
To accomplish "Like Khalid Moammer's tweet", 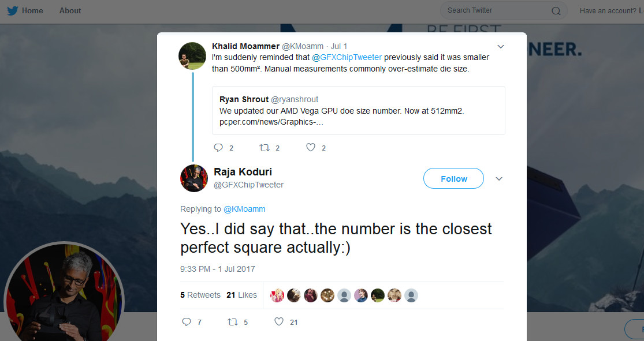I will tap(311, 148).
